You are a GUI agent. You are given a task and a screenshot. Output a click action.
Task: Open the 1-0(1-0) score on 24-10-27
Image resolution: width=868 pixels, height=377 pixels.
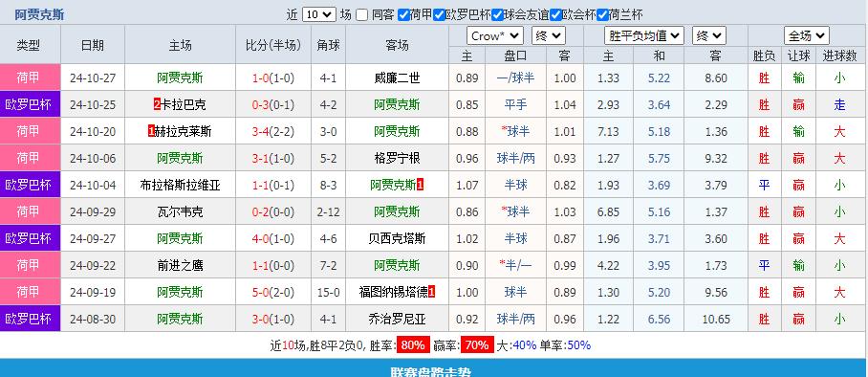click(x=273, y=78)
